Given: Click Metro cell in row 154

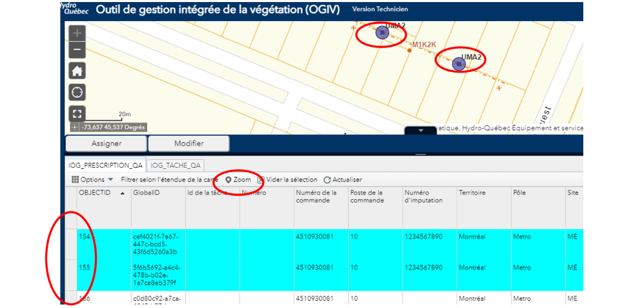Looking at the screenshot, I should [x=539, y=244].
